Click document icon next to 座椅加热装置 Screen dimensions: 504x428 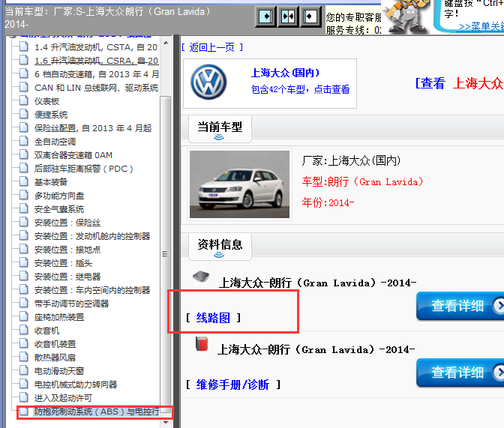[23, 317]
